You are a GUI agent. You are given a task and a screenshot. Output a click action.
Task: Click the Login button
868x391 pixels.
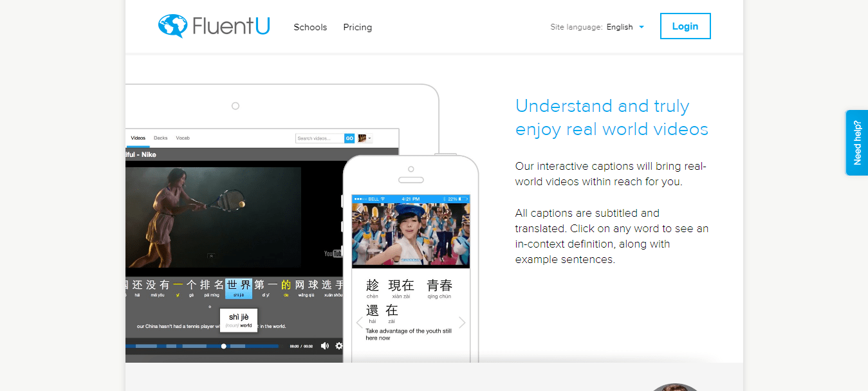tap(685, 26)
